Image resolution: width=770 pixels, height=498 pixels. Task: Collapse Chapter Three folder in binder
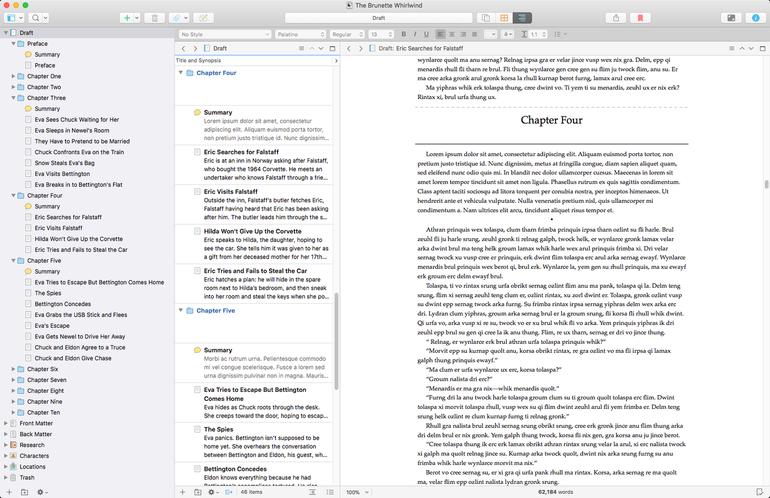[x=13, y=98]
